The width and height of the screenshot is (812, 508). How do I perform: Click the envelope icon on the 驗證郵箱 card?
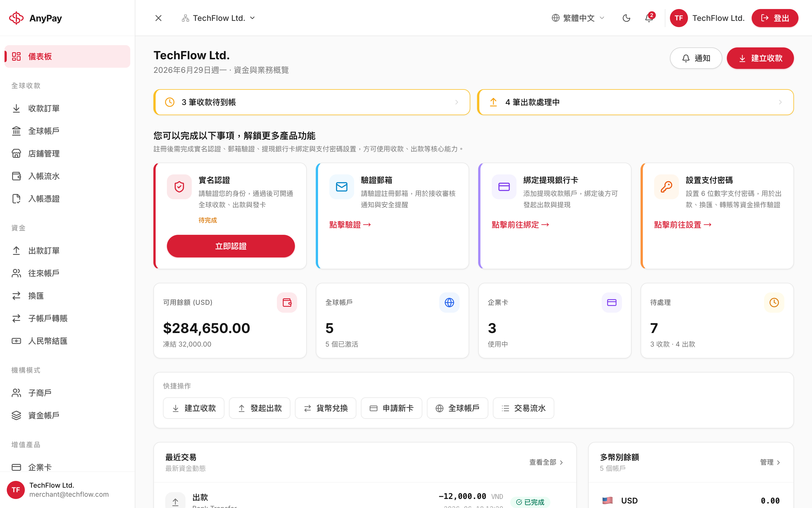[342, 187]
